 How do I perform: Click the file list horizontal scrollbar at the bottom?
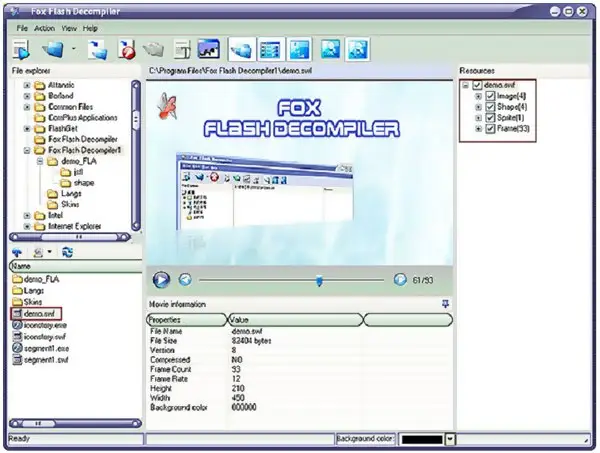click(x=75, y=424)
